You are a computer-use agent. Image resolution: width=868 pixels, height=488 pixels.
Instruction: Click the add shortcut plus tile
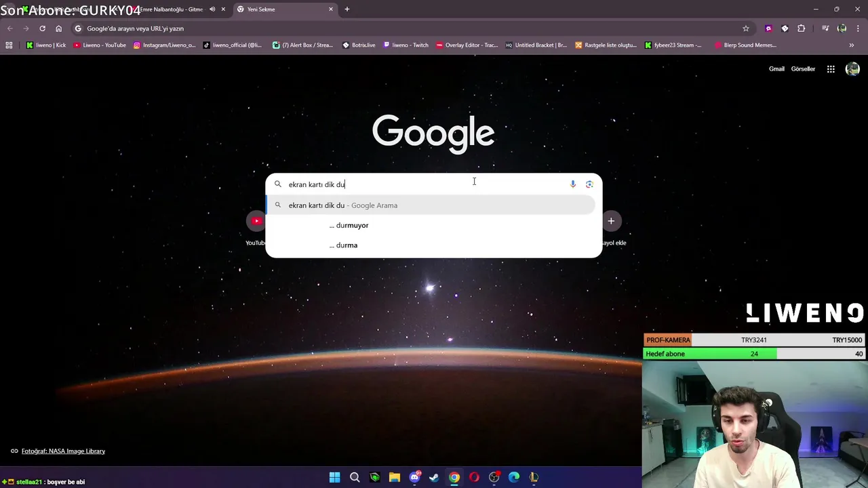(611, 221)
